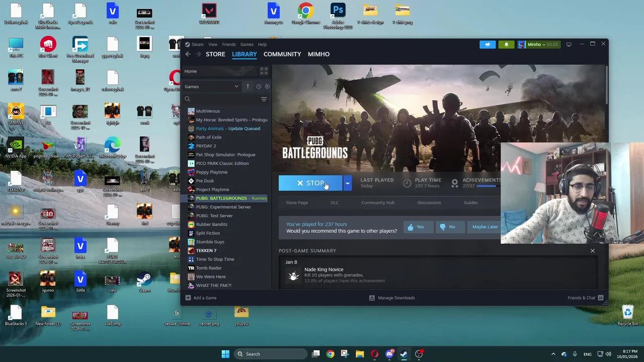Choose Maybe Later on recommendation prompt
The width and height of the screenshot is (644, 362).
coord(485,227)
